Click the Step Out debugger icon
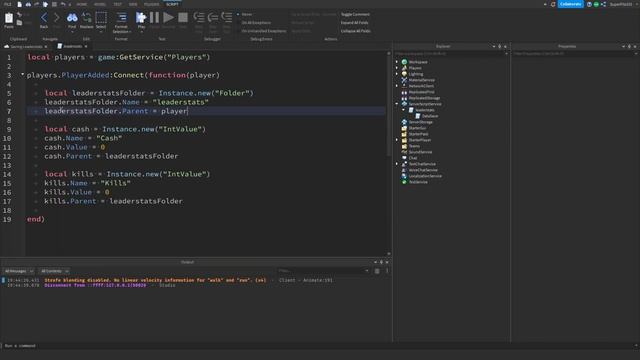640x360 pixels. (x=227, y=18)
